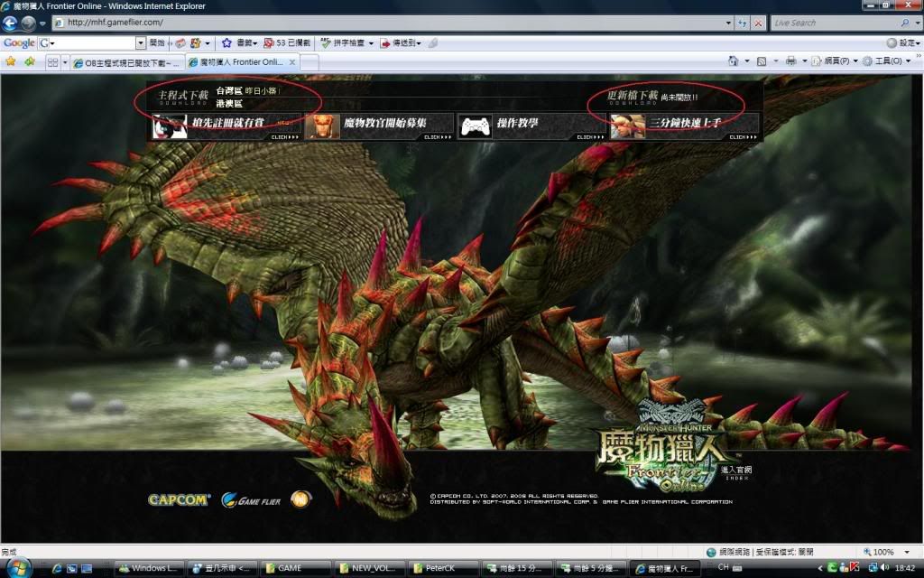Click the Game Flier logo
The width and height of the screenshot is (924, 578).
[251, 500]
